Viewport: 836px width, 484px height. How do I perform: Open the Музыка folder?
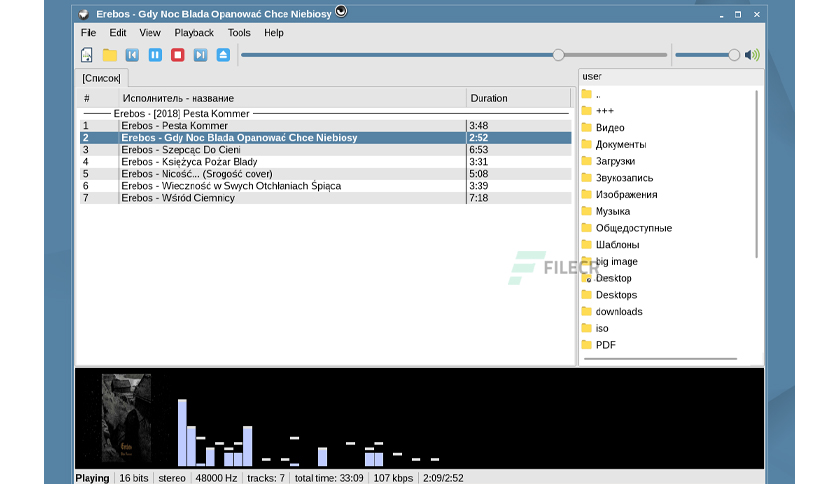tap(606, 211)
